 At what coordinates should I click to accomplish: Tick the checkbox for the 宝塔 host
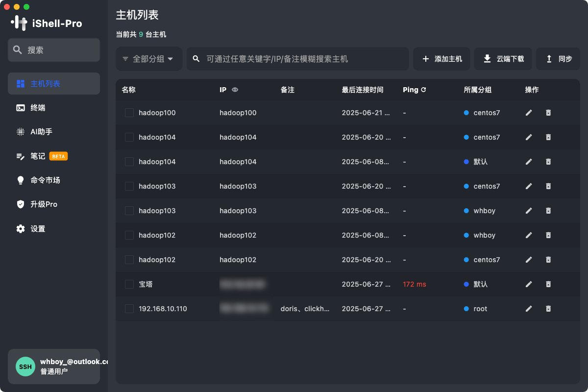pos(129,284)
